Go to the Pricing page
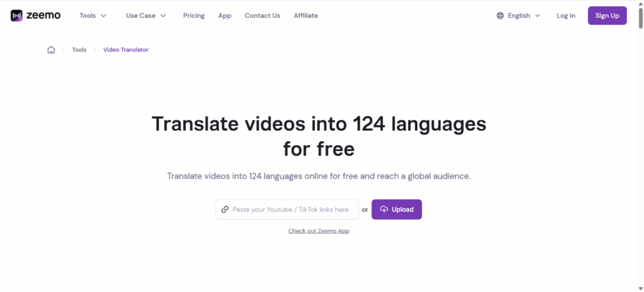The image size is (644, 292). point(194,16)
